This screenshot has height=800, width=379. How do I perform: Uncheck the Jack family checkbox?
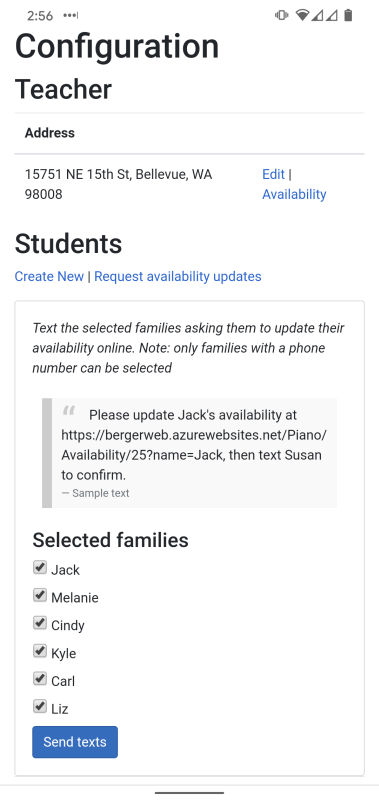point(40,567)
